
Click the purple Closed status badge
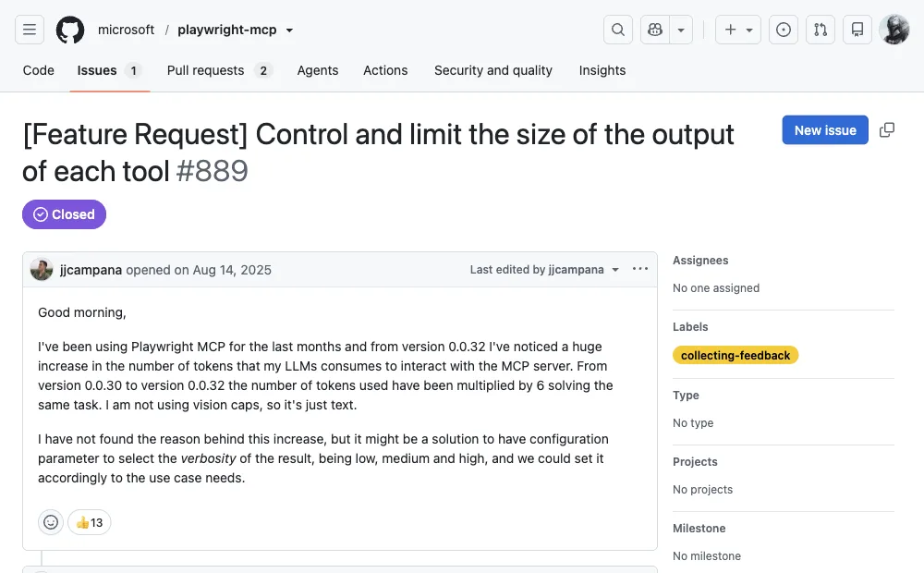pos(65,214)
